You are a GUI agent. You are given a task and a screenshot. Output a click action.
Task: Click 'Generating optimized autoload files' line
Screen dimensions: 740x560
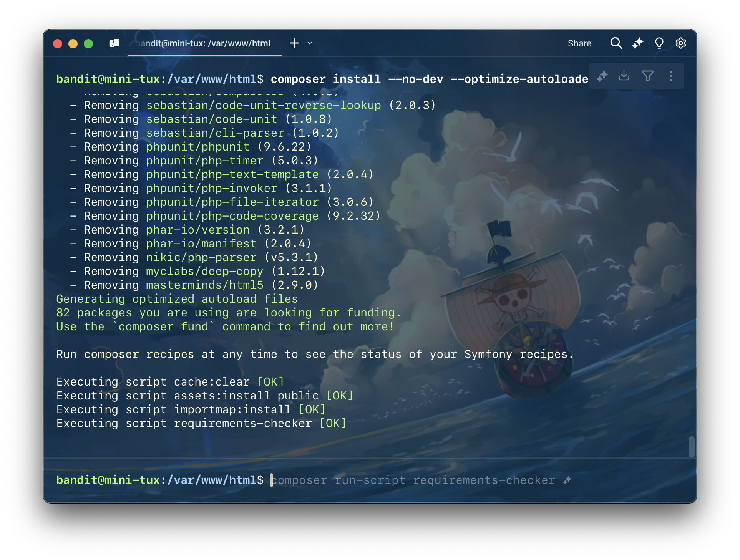coord(177,299)
